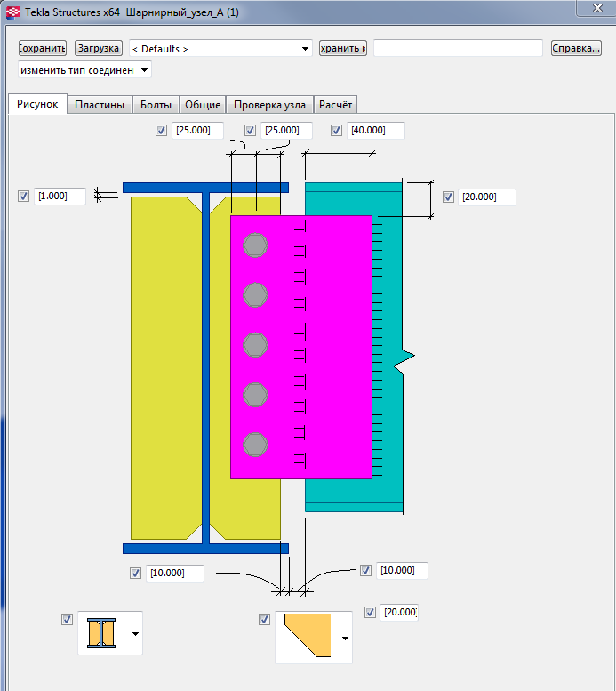616x691 pixels.
Task: Click the 1.000 gap input field
Action: point(60,197)
